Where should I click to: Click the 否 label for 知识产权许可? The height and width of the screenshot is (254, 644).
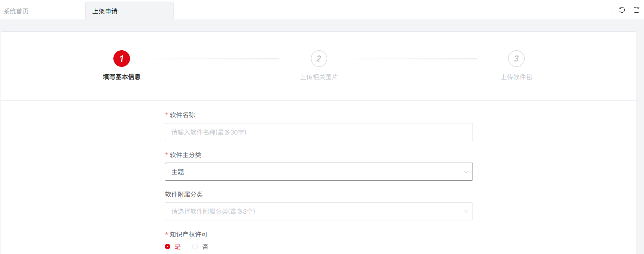coord(205,246)
